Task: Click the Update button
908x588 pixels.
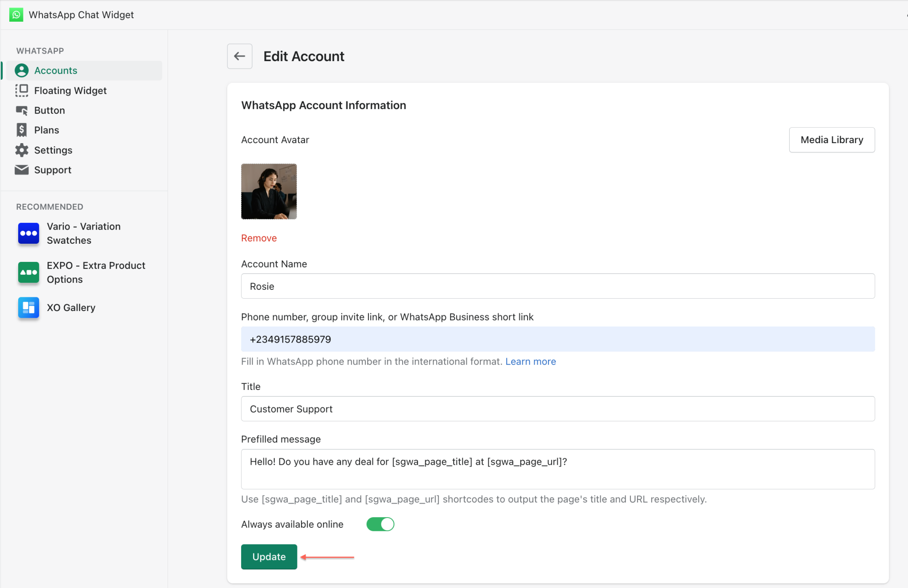Action: (x=269, y=557)
